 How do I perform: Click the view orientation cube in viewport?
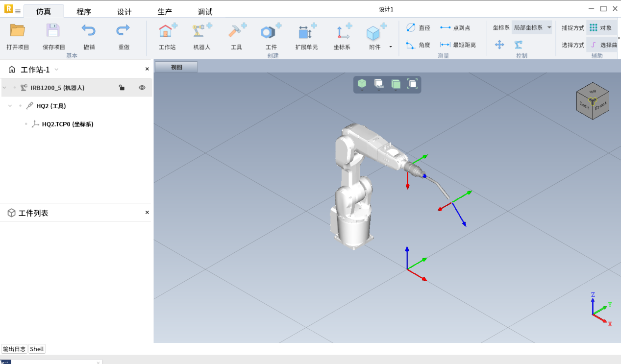pyautogui.click(x=593, y=101)
